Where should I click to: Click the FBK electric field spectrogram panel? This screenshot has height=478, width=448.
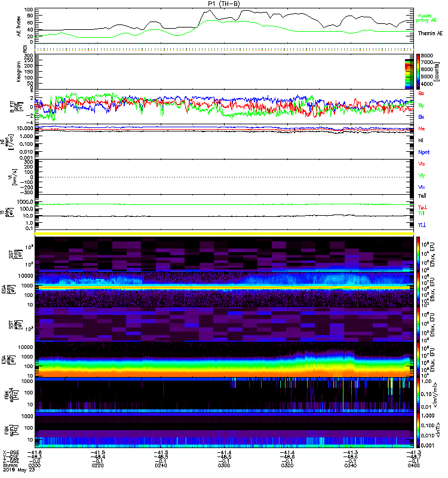(224, 395)
